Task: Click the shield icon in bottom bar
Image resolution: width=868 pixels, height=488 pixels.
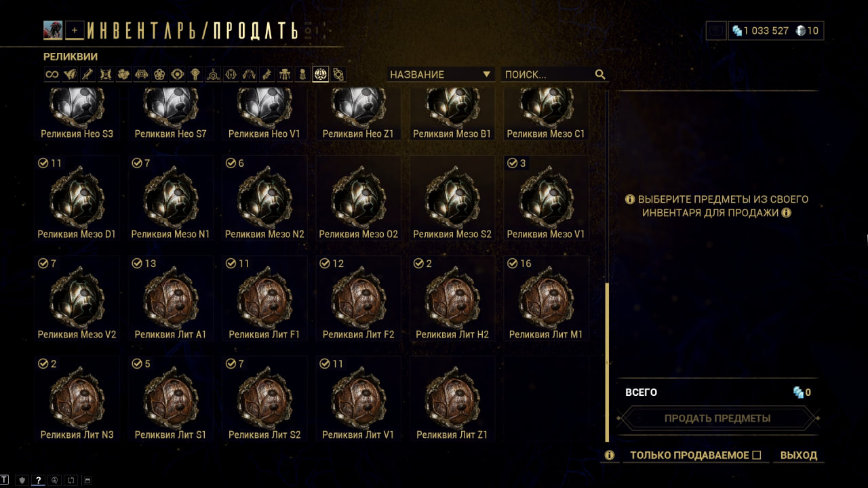Action: [22, 480]
